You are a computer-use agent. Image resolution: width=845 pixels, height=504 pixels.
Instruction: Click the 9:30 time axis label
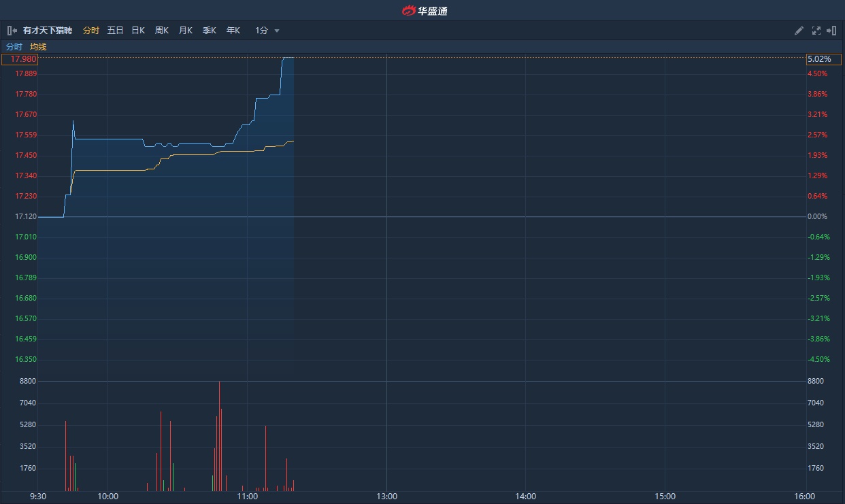(x=38, y=497)
